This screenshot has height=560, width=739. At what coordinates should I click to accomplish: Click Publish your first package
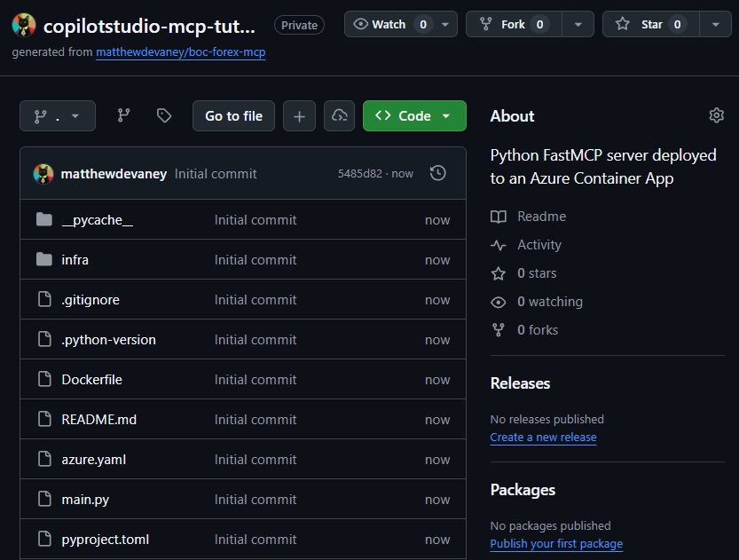coord(556,543)
